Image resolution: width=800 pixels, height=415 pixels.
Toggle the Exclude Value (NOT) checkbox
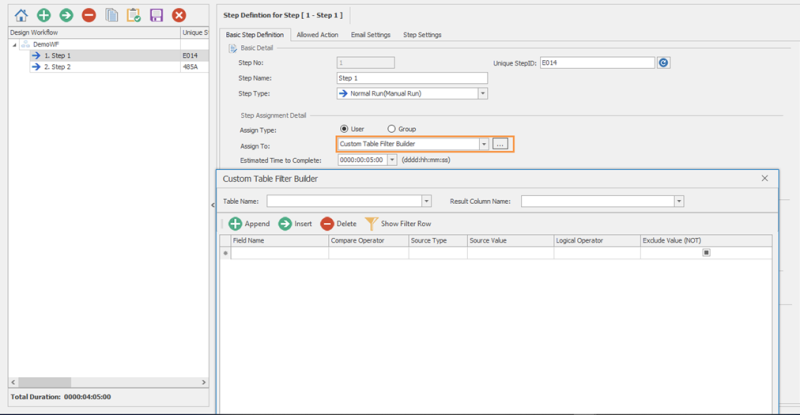click(706, 253)
